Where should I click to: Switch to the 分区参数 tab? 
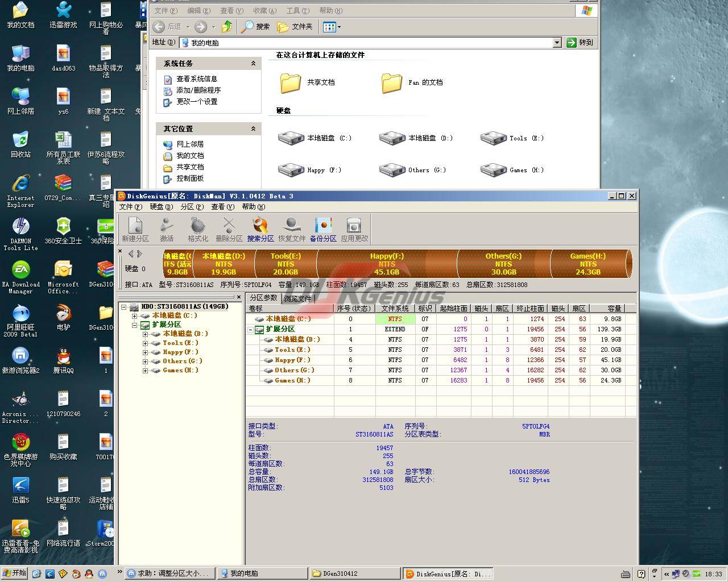[x=263, y=298]
